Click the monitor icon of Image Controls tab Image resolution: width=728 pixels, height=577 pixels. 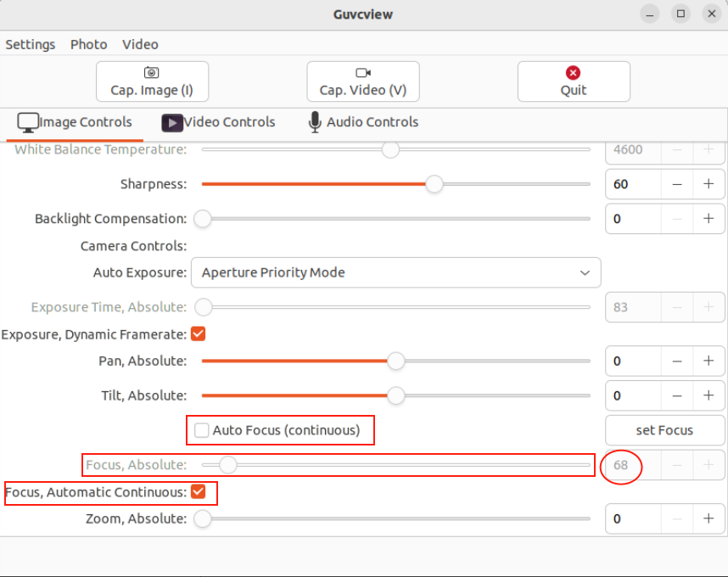tap(28, 122)
